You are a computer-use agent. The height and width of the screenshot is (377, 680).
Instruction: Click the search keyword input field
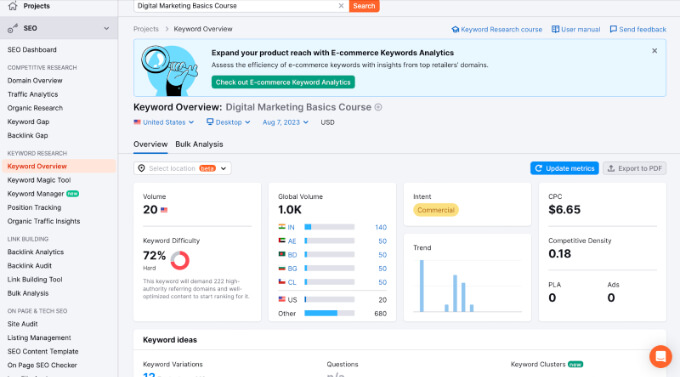click(236, 6)
